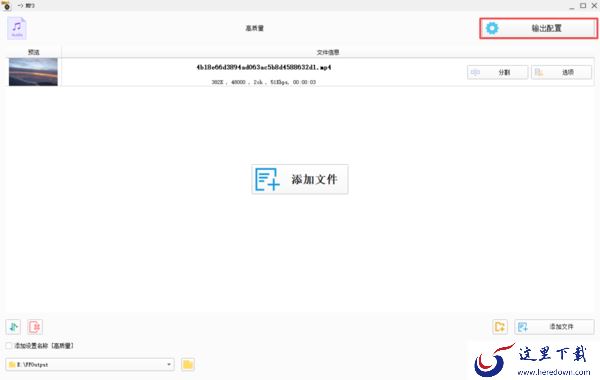Click the 文件信息 column header
This screenshot has height=380, width=600.
tap(328, 52)
